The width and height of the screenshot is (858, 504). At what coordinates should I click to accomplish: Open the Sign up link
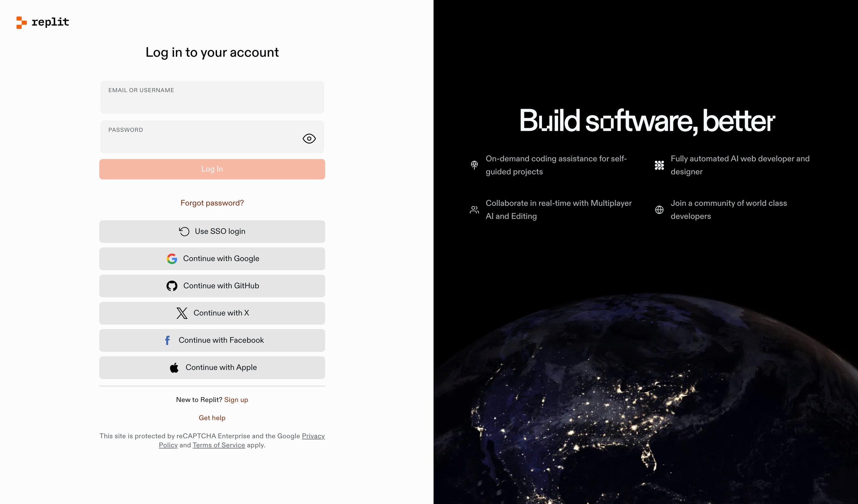tap(236, 400)
